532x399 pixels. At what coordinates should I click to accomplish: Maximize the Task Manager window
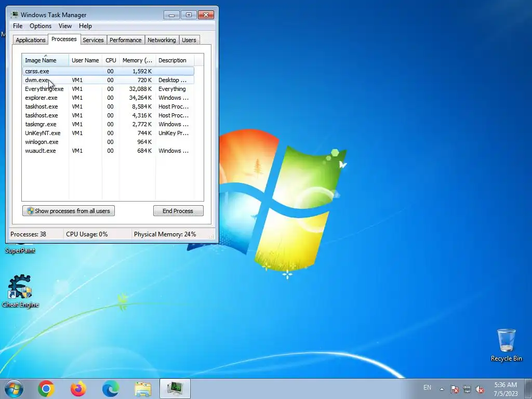point(189,15)
